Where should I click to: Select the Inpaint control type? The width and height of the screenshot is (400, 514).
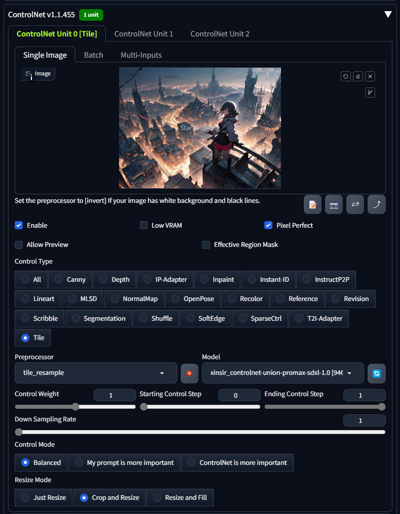[x=218, y=279]
